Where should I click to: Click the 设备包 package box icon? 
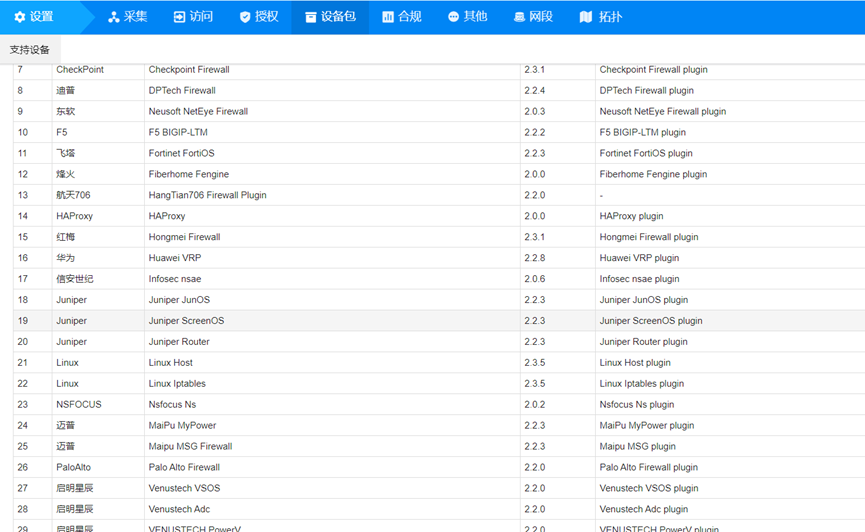click(x=311, y=17)
